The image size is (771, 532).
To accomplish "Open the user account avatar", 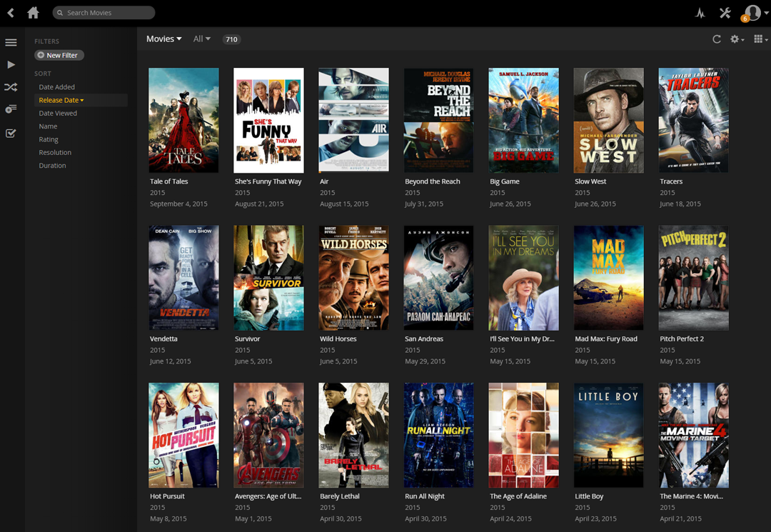I will (x=752, y=12).
